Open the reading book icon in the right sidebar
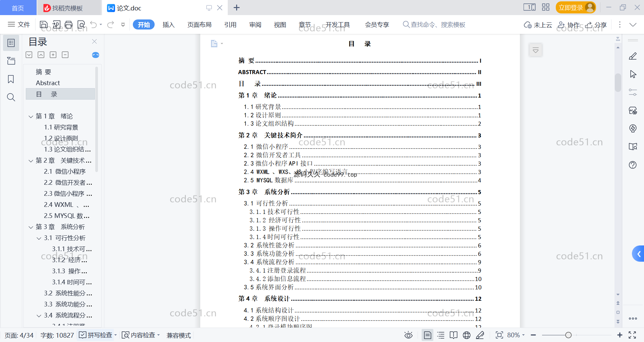644x342 pixels. pos(633,147)
